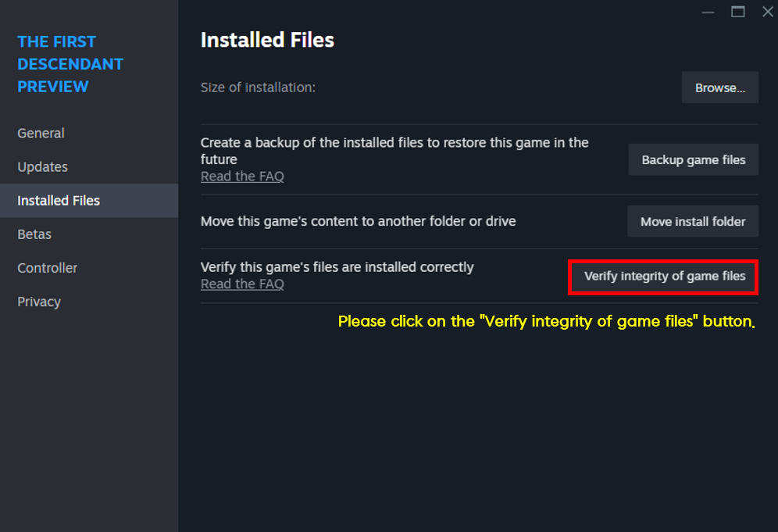Maximize the properties window
Image resolution: width=778 pixels, height=532 pixels.
coord(738,12)
